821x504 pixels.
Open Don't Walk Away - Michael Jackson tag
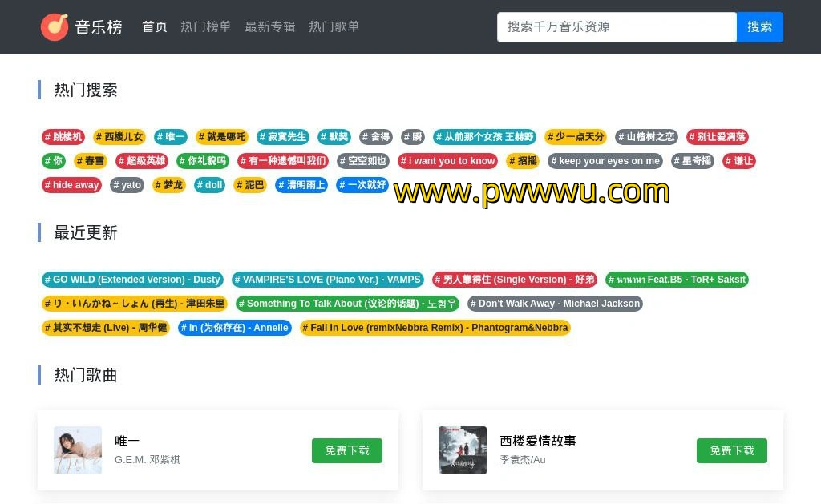tap(555, 304)
